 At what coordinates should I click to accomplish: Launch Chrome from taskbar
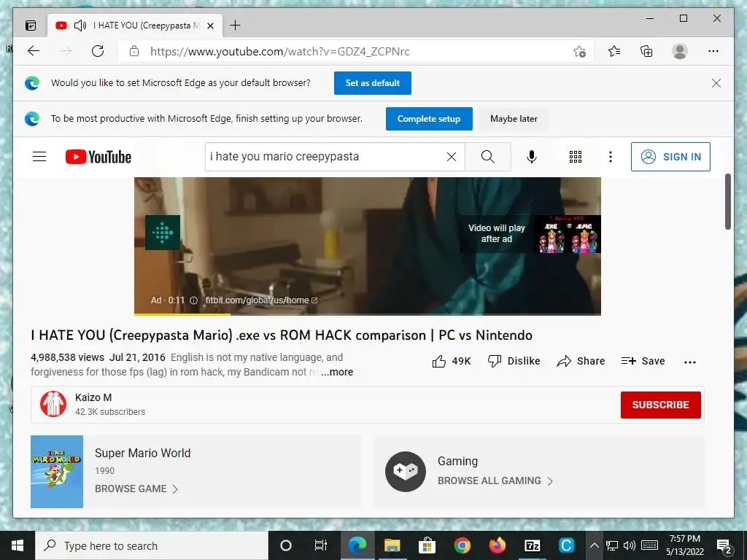(x=462, y=545)
